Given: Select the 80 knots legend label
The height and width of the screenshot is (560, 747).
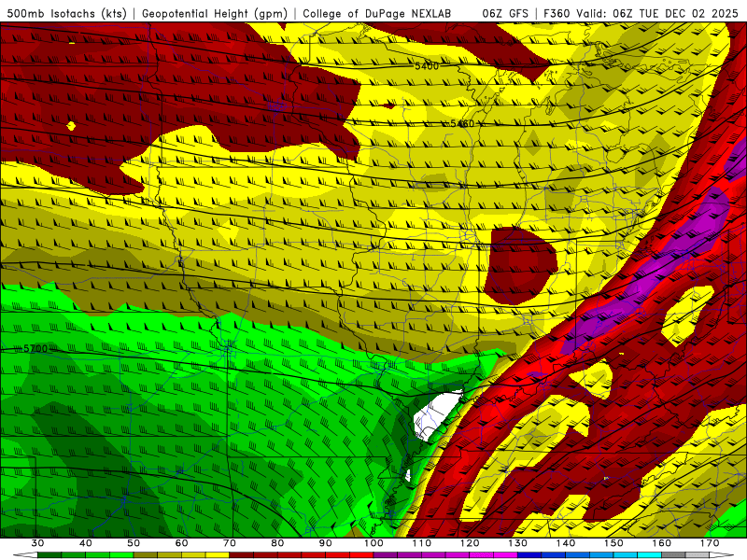Looking at the screenshot, I should click(x=277, y=543).
